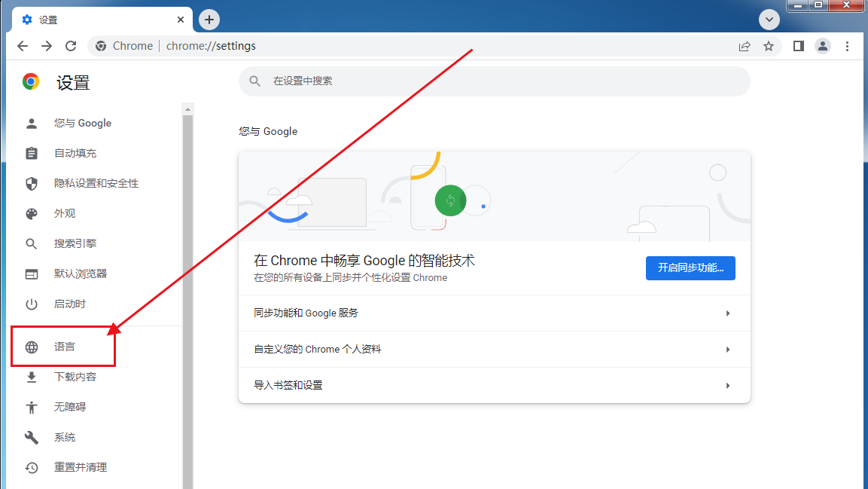Open the Chrome three-dot menu
Viewport: 868px width, 489px height.
pyautogui.click(x=847, y=46)
